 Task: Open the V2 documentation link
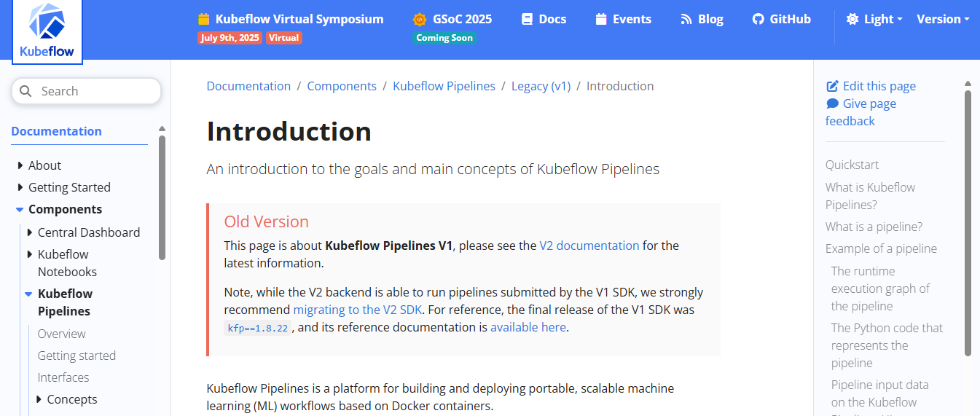(x=589, y=246)
